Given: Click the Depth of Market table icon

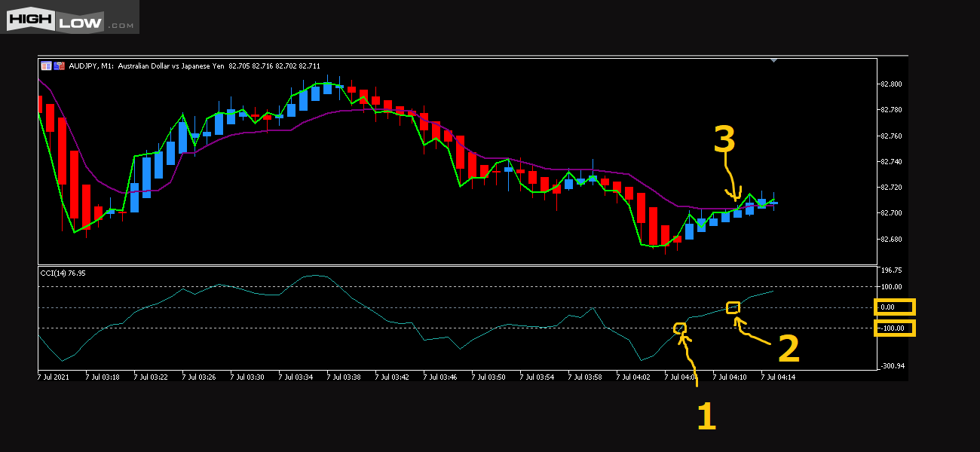Looking at the screenshot, I should coord(46,66).
